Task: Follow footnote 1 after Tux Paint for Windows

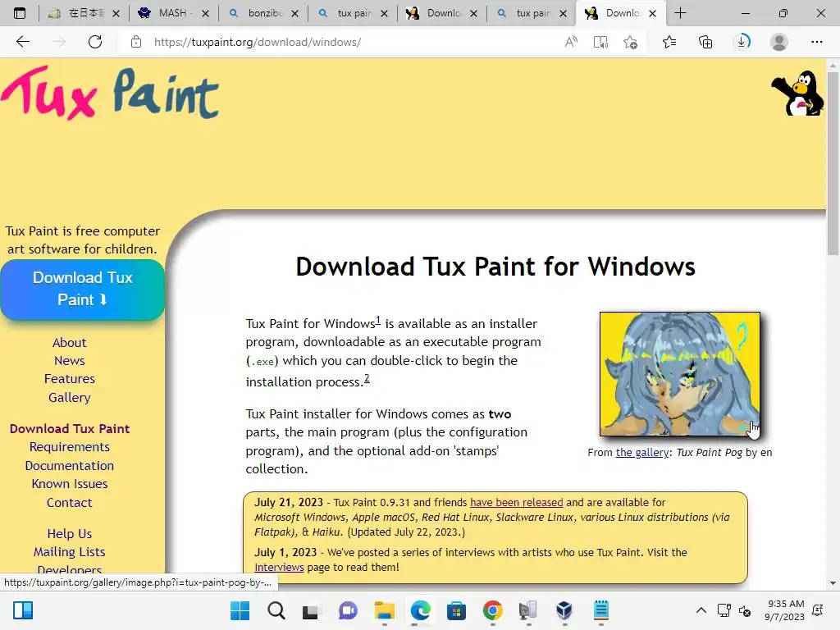Action: [x=378, y=321]
